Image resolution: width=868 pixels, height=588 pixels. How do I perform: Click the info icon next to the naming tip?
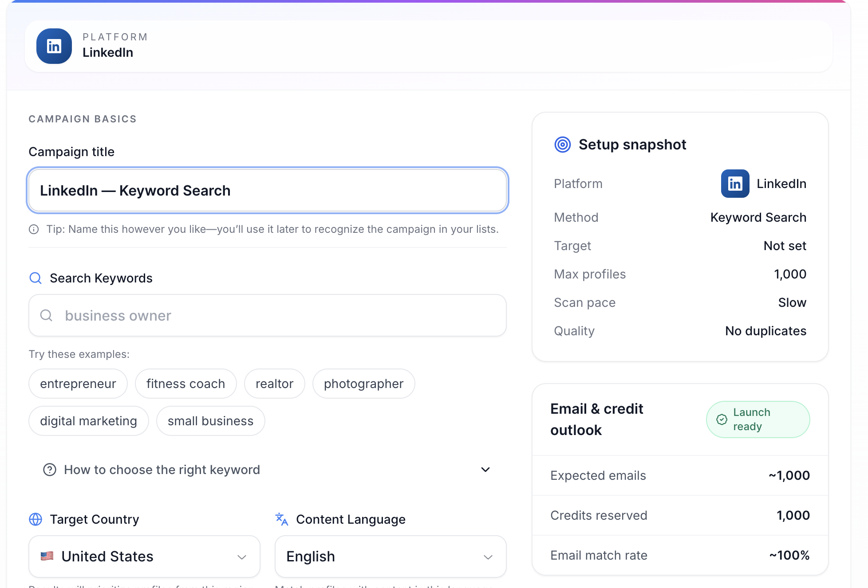pyautogui.click(x=33, y=229)
